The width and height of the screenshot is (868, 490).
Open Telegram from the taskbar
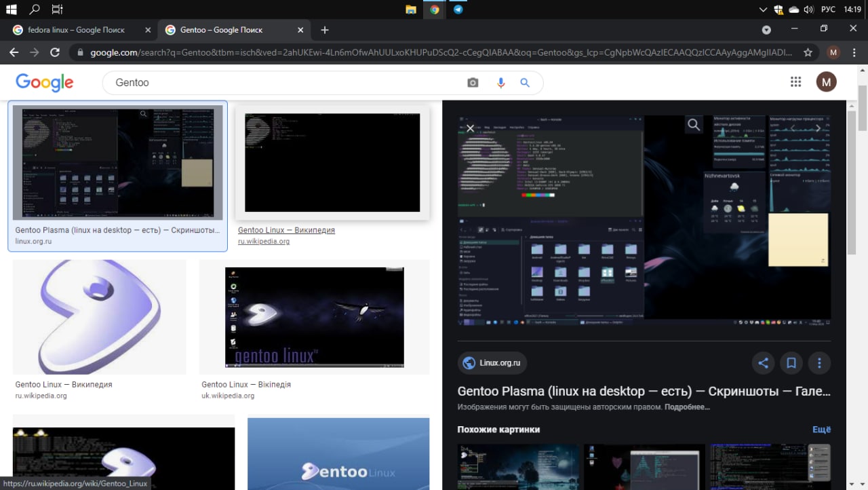(x=458, y=10)
